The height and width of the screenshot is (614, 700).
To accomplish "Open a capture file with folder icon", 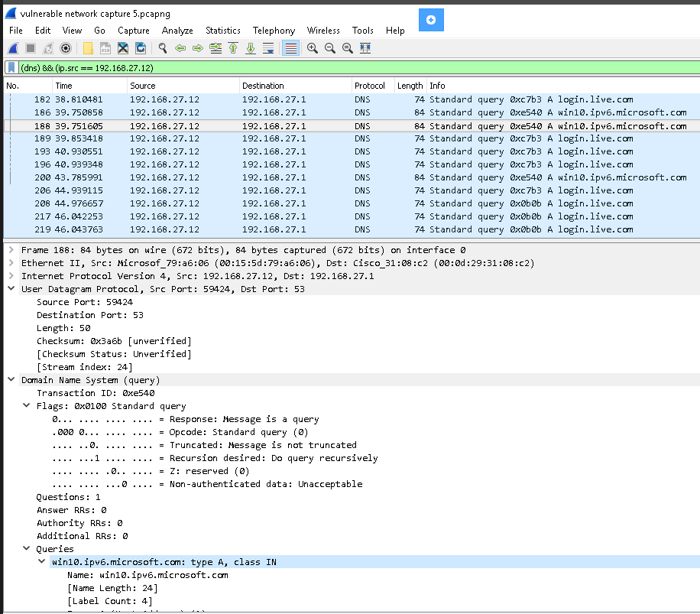I will click(x=88, y=48).
